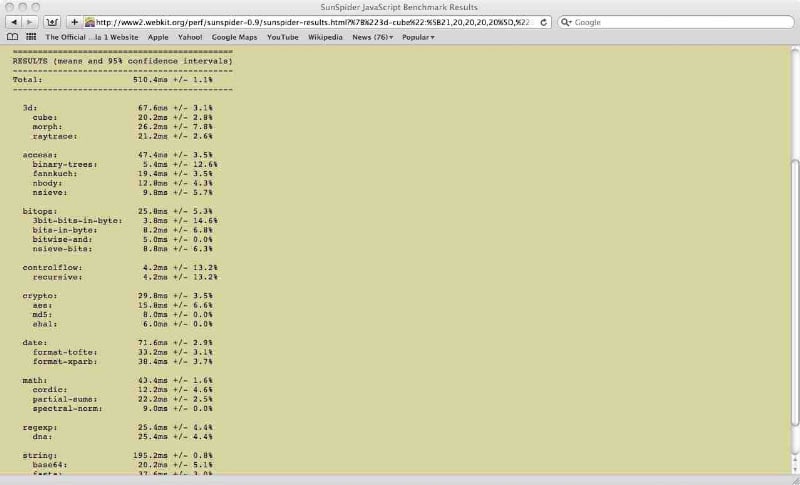This screenshot has width=800, height=485.
Task: Zoom the Safari window
Action: [x=36, y=7]
